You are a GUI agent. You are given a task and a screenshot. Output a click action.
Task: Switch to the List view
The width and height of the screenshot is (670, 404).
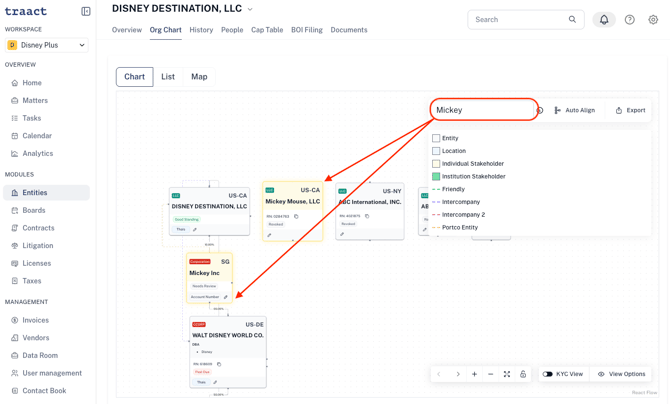(168, 77)
